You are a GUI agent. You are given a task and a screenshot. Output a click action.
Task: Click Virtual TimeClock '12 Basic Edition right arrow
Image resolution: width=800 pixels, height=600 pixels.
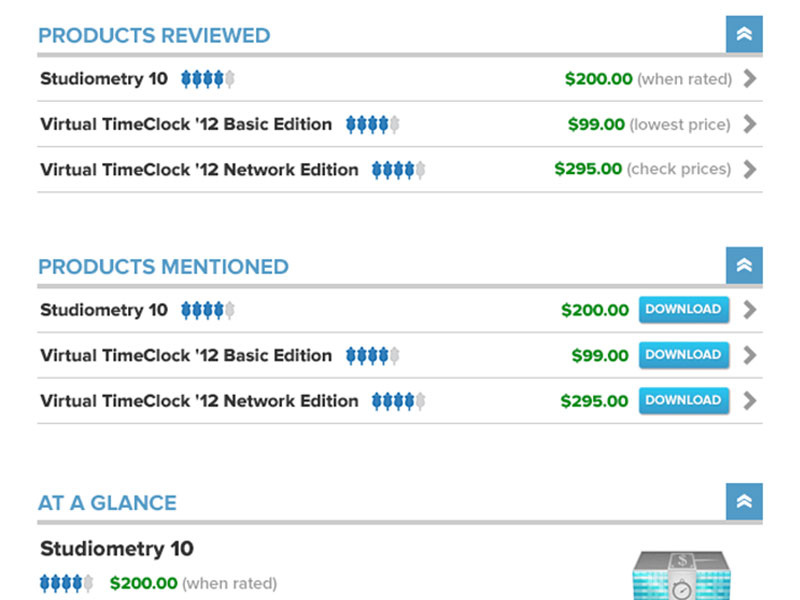pyautogui.click(x=750, y=124)
